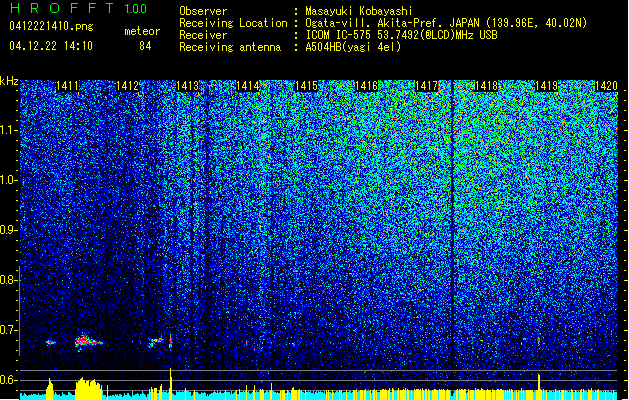The height and width of the screenshot is (400, 629).
Task: Click the 1413 time marker
Action: 187,86
